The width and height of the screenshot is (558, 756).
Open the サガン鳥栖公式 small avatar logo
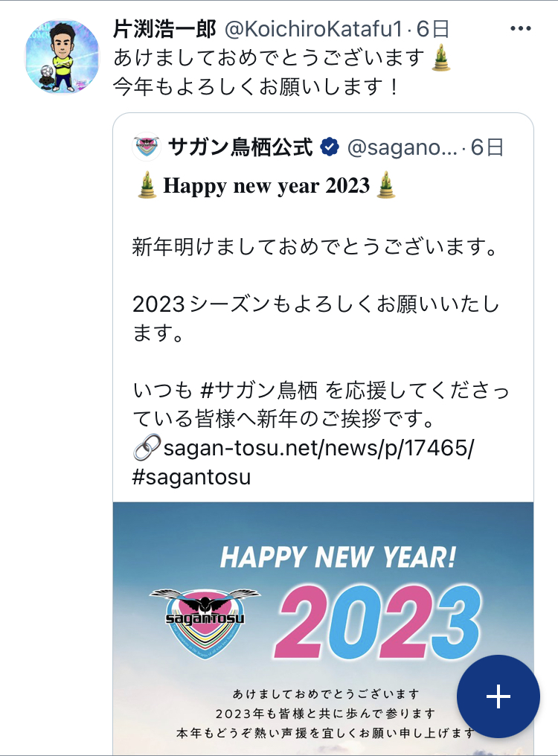click(147, 147)
